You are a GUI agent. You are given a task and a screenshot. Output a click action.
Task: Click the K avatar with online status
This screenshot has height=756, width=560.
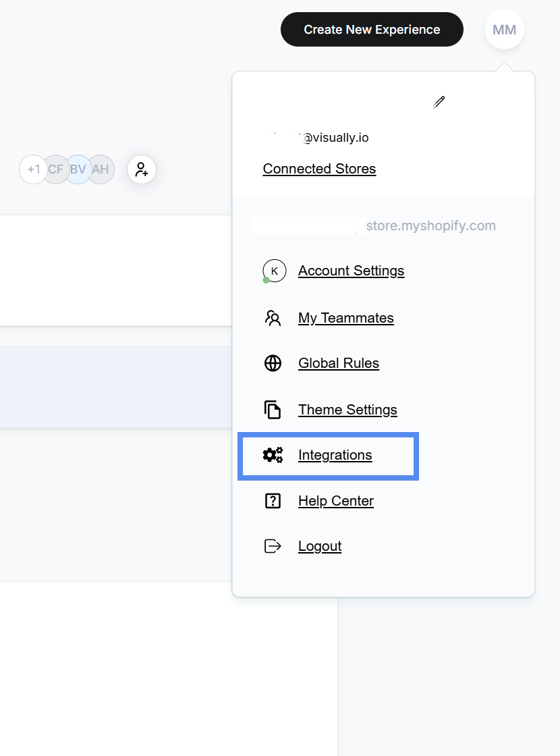click(x=274, y=270)
